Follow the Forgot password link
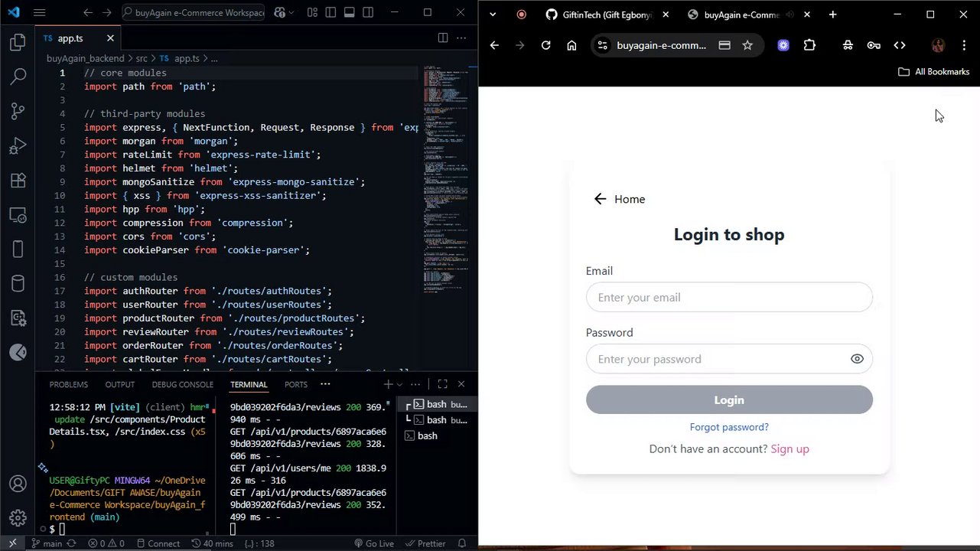Image resolution: width=980 pixels, height=551 pixels. 729,427
